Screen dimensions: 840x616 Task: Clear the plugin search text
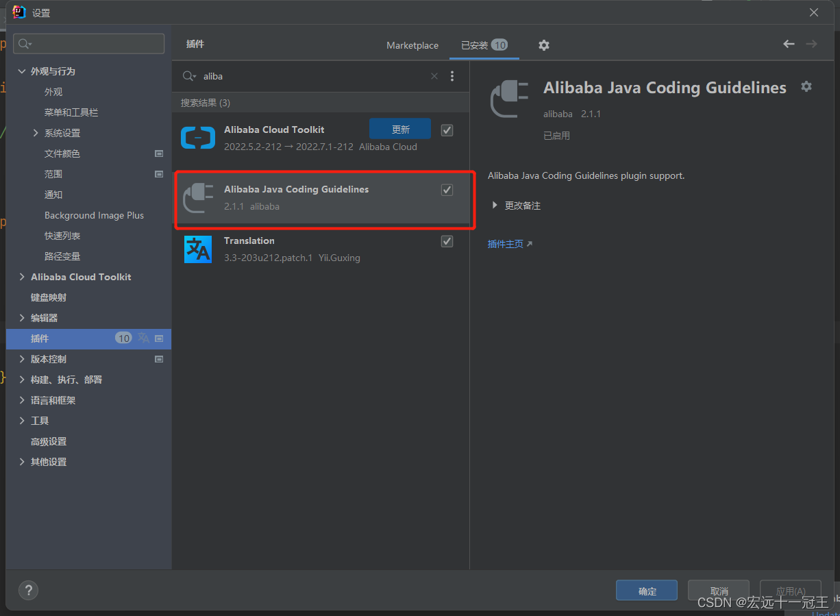tap(434, 76)
